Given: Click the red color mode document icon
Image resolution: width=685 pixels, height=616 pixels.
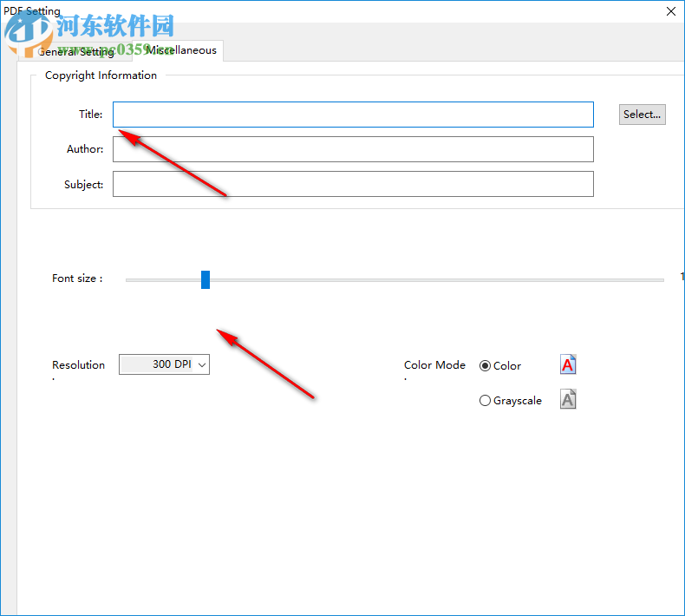Looking at the screenshot, I should point(568,364).
